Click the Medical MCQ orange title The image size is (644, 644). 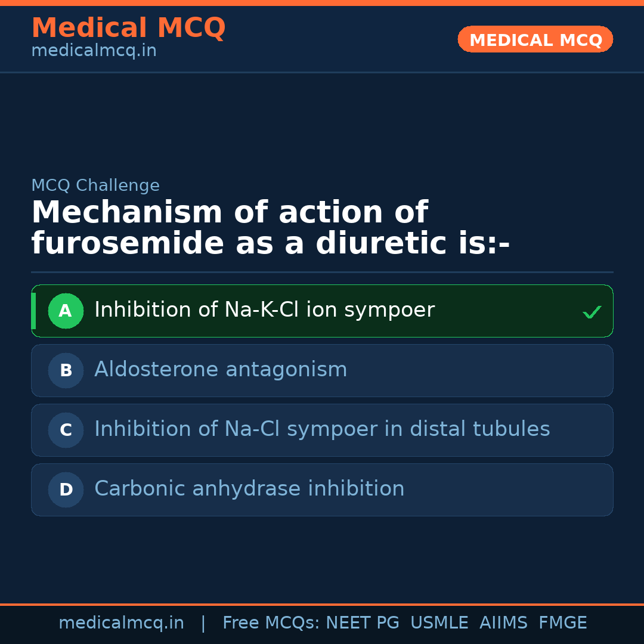point(128,28)
